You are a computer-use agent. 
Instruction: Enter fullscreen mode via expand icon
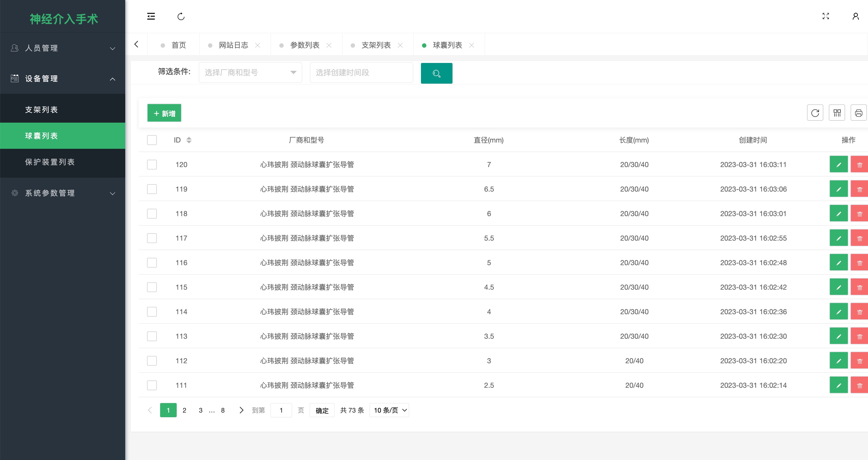tap(826, 16)
